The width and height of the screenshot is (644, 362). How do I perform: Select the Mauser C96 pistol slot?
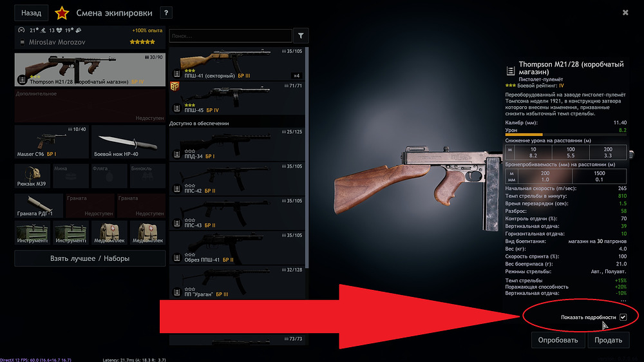(52, 142)
